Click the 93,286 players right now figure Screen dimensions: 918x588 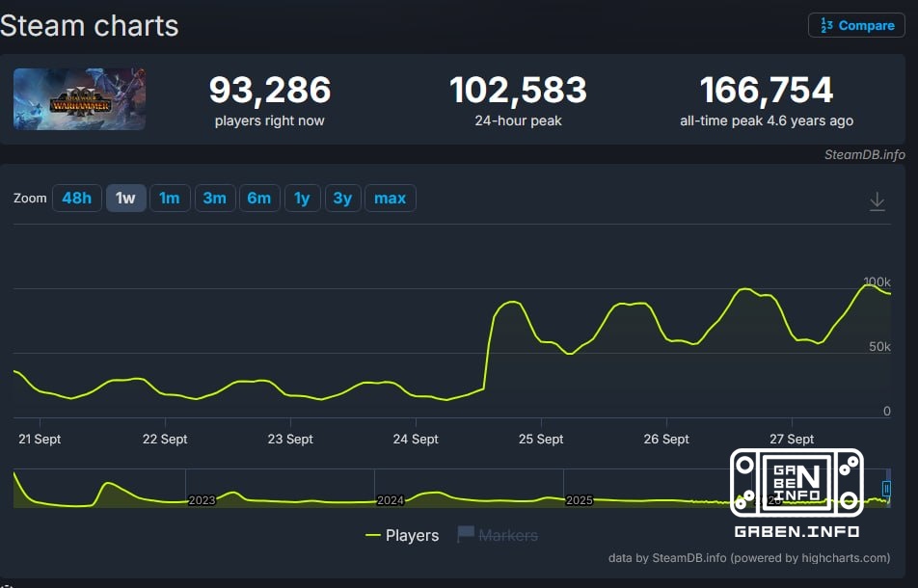click(270, 90)
